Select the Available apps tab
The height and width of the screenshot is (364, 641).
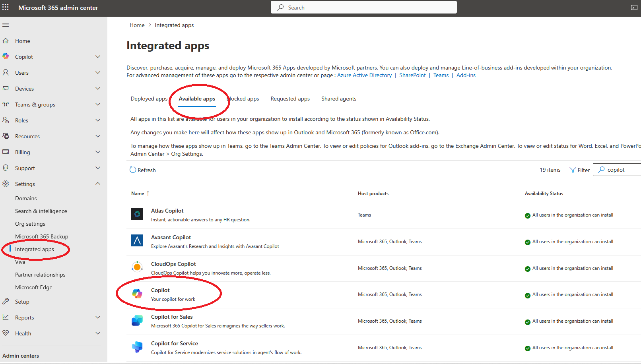[x=197, y=99]
